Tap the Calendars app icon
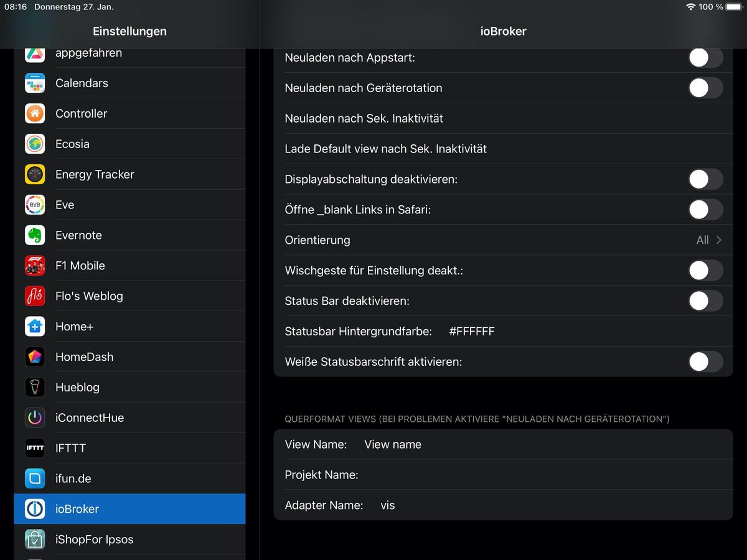The height and width of the screenshot is (560, 747). [35, 83]
